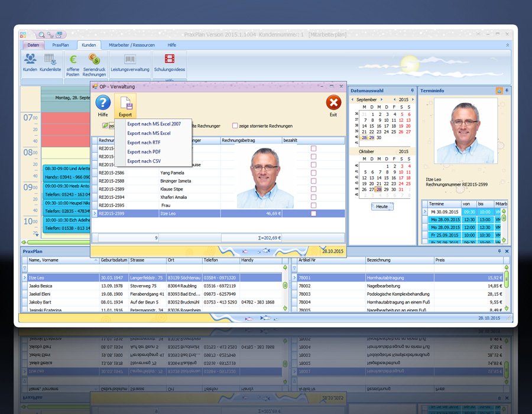
Task: Pin the bottom PraxPlan panel
Action: pyautogui.click(x=499, y=251)
